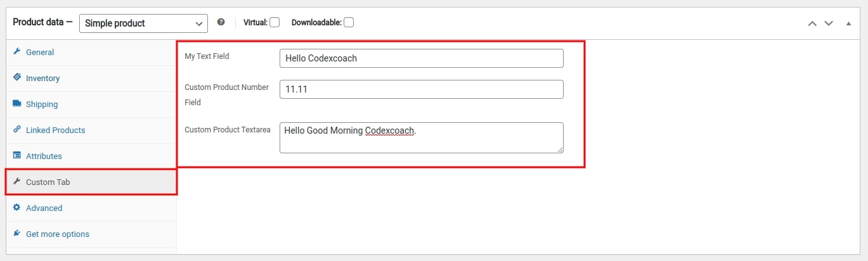Tick the Downloadable checkbox
Viewport: 868px width, 261px height.
[x=349, y=23]
